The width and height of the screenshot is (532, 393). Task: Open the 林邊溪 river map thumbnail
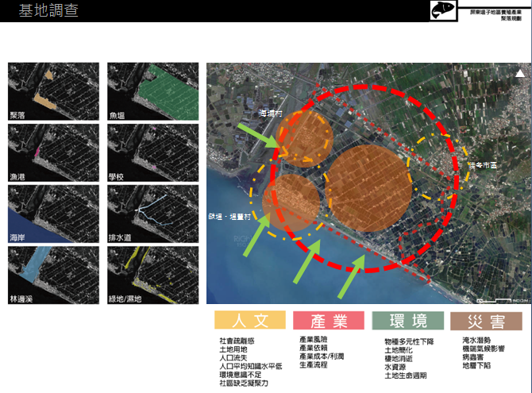(x=52, y=274)
